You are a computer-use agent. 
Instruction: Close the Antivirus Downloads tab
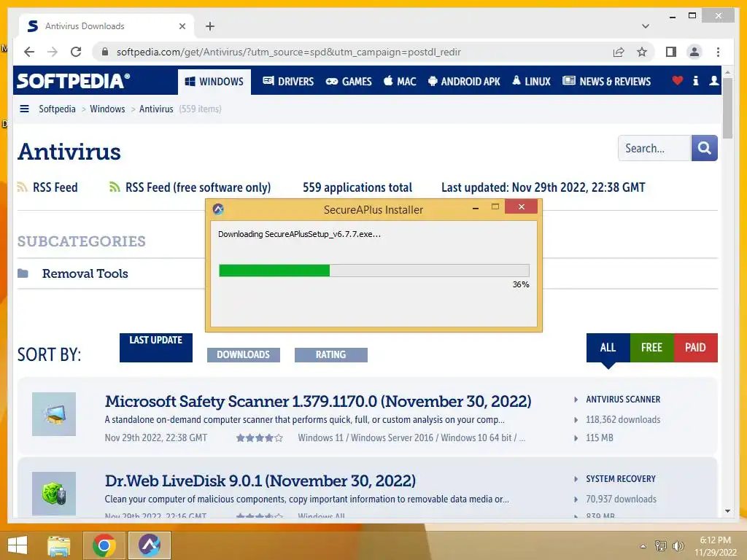[x=182, y=26]
